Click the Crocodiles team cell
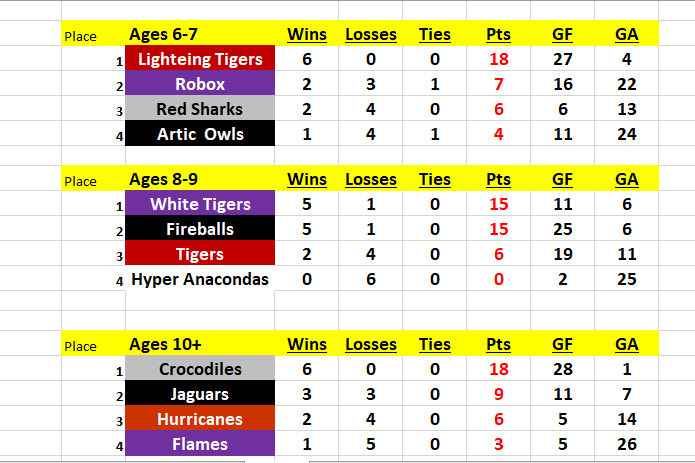The image size is (695, 463). 200,370
